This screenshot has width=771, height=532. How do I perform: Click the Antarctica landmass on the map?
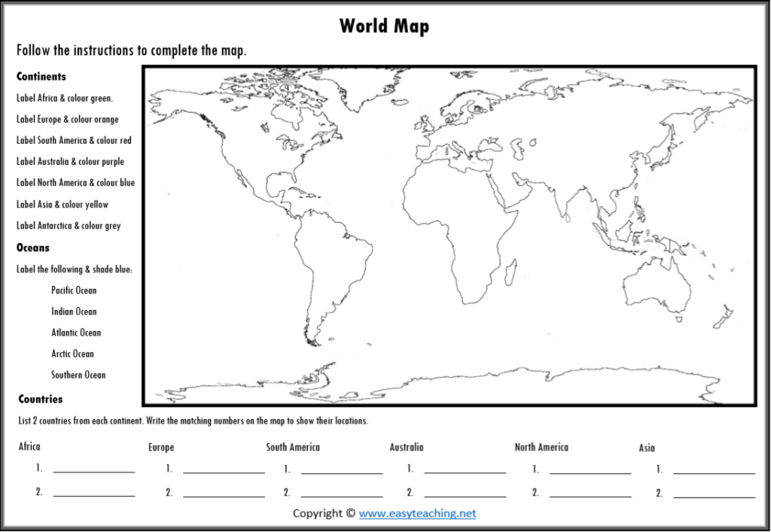pyautogui.click(x=443, y=388)
